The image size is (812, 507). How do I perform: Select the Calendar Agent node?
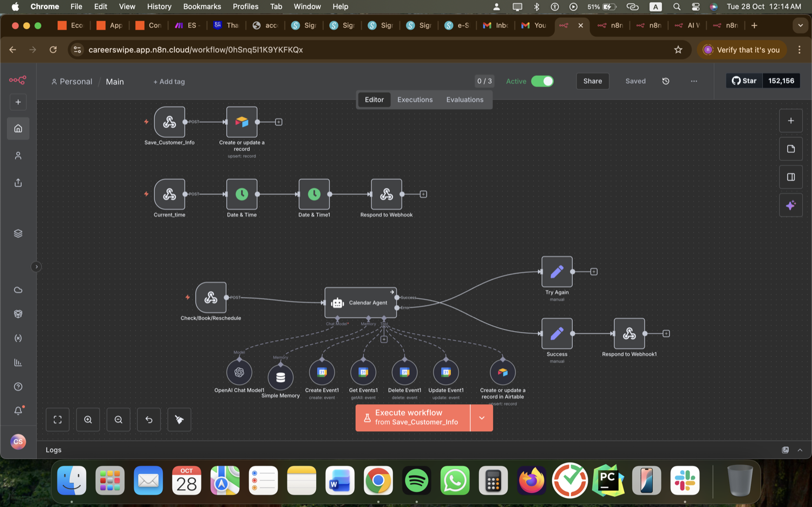tap(361, 302)
